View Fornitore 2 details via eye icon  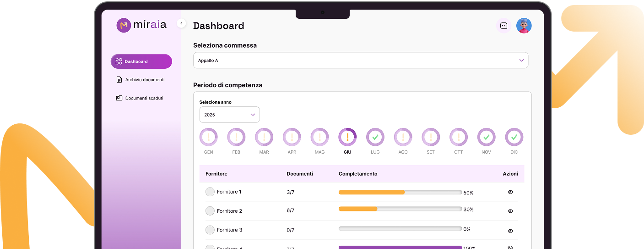510,211
